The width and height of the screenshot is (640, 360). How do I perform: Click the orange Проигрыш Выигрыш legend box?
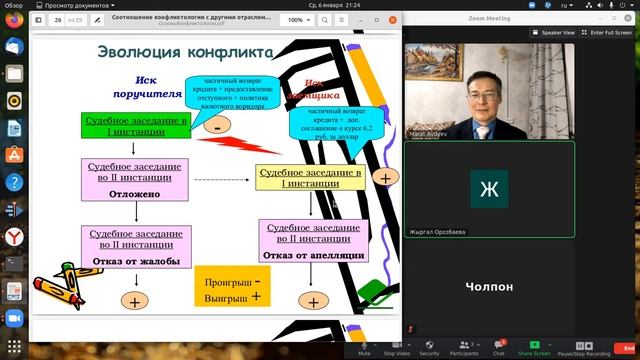tap(232, 286)
